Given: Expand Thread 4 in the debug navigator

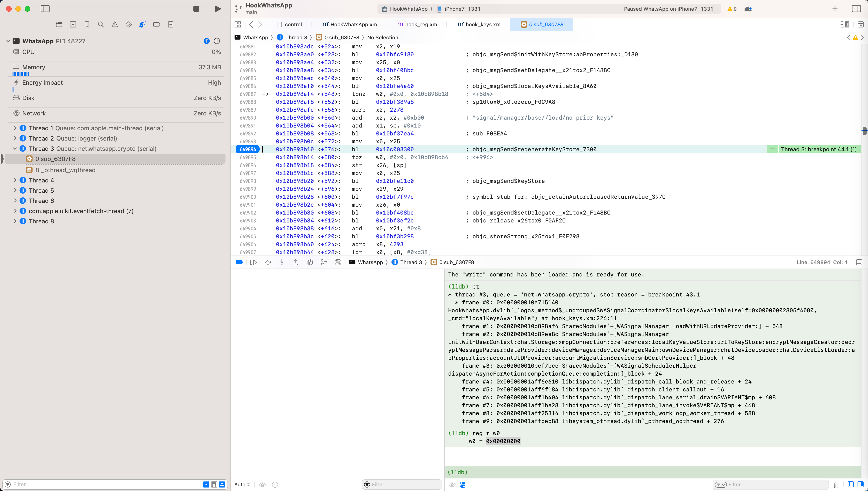Looking at the screenshot, I should [15, 180].
